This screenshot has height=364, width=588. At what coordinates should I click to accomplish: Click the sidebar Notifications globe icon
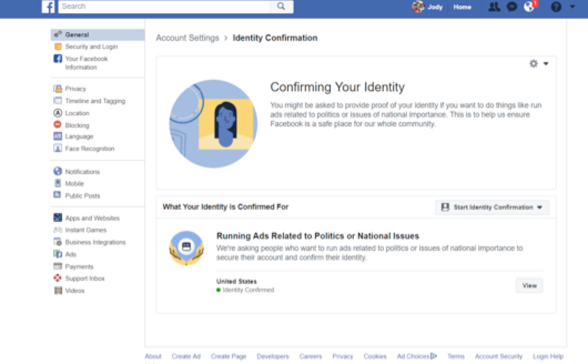[58, 171]
